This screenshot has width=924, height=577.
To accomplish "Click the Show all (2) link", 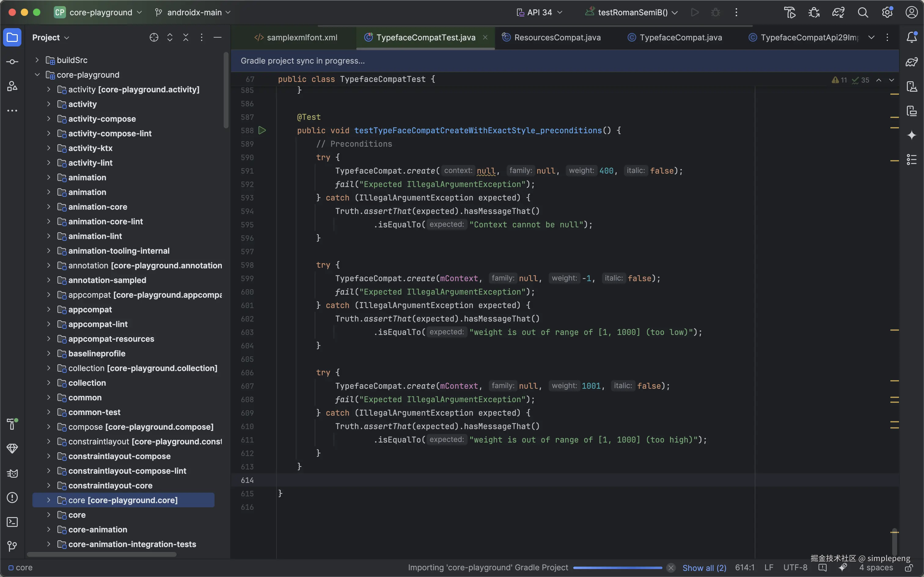I will click(704, 568).
